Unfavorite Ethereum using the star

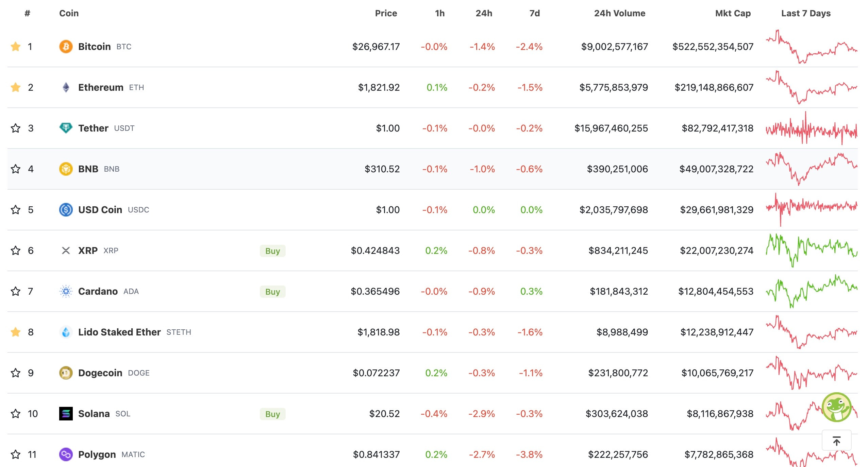tap(16, 87)
